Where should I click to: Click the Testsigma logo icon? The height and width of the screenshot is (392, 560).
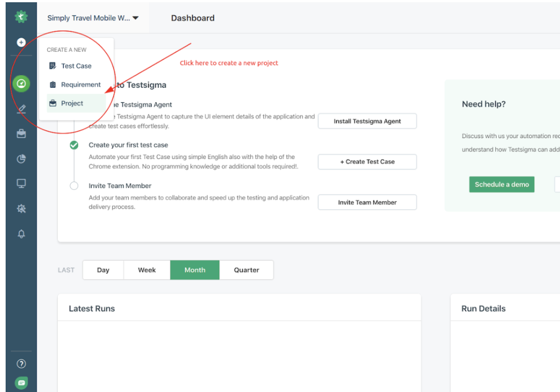21,17
